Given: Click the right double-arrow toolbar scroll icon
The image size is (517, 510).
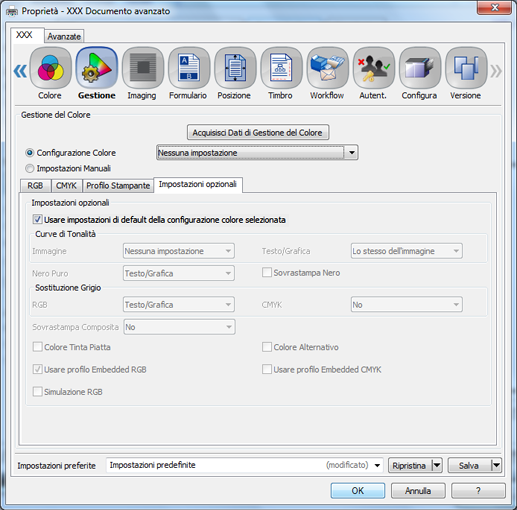Looking at the screenshot, I should (496, 71).
